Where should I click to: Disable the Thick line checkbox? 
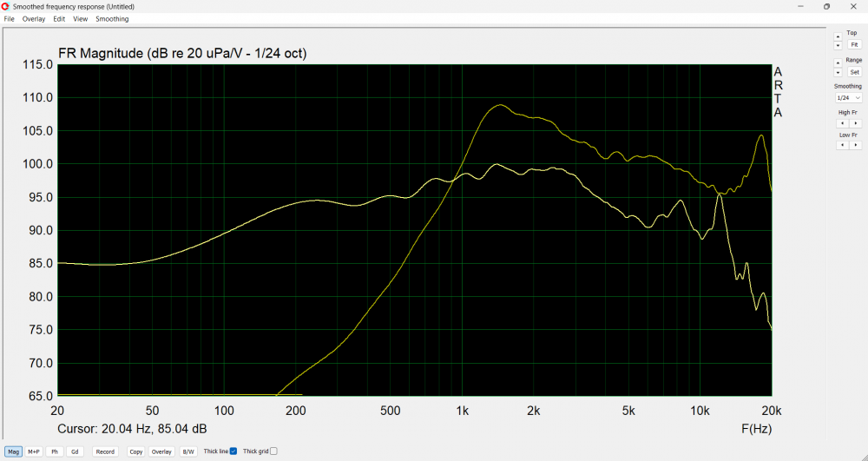[233, 451]
